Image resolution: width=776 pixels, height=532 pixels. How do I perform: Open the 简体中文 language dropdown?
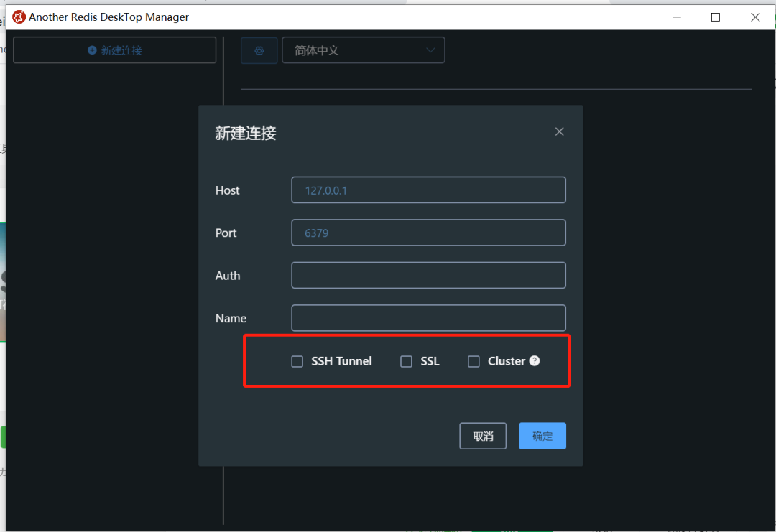tap(364, 50)
